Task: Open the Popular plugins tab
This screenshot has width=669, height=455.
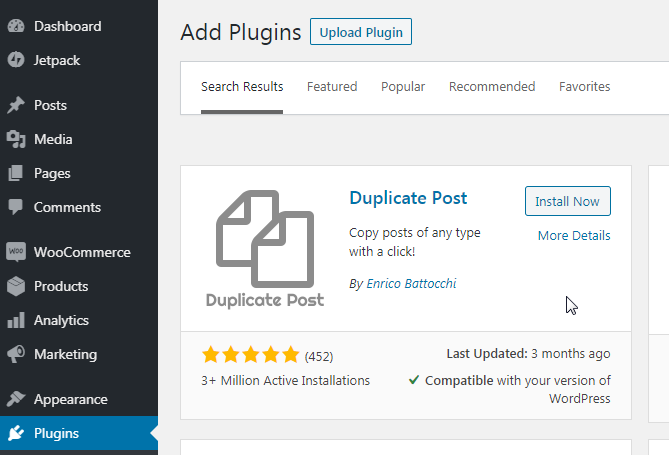Action: click(x=403, y=87)
